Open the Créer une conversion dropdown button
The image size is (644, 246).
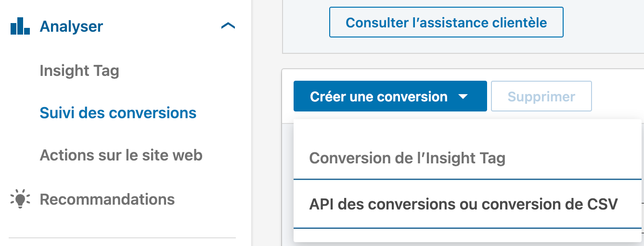390,96
